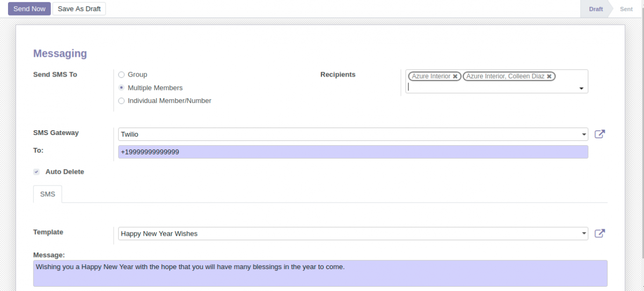Remove the Azure Interior recipient tag
Viewport: 644px width, 291px height.
tap(455, 77)
